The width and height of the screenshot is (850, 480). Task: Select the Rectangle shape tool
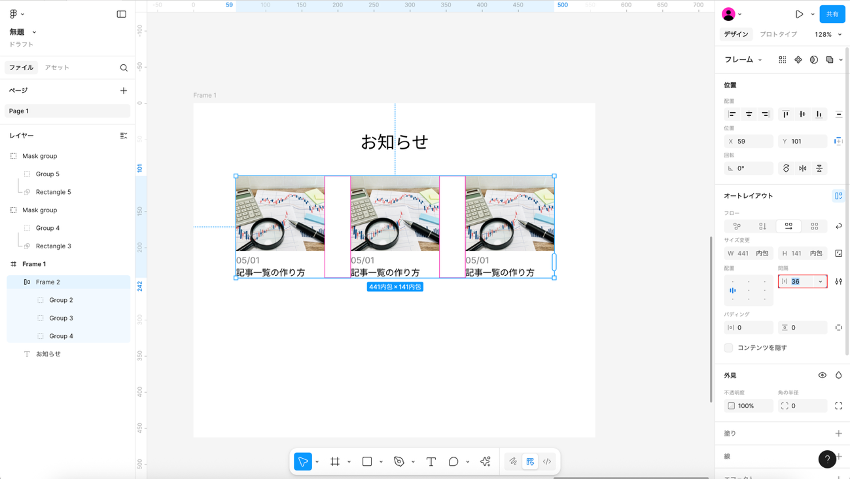click(367, 462)
